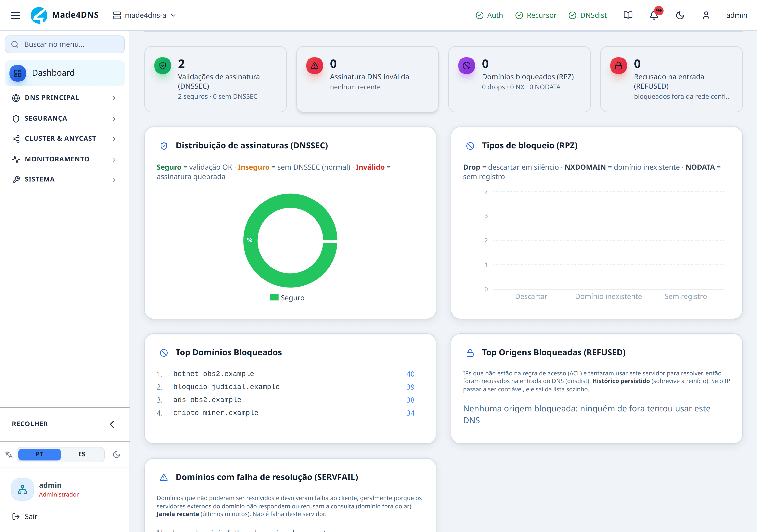Click bloqueio-judicial.example domain row

pyautogui.click(x=285, y=387)
